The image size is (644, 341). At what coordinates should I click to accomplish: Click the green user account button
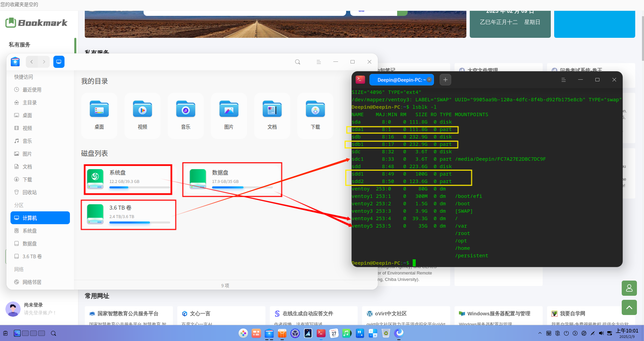click(x=629, y=288)
